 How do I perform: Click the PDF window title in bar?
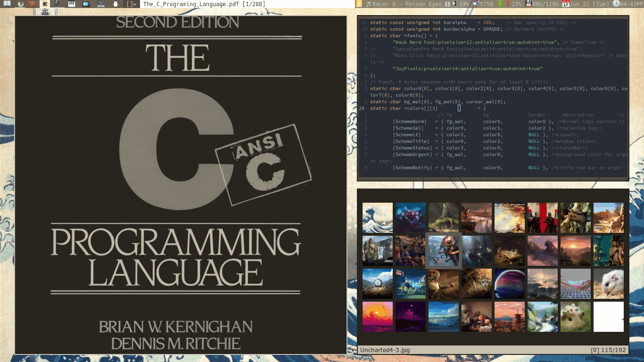click(204, 4)
